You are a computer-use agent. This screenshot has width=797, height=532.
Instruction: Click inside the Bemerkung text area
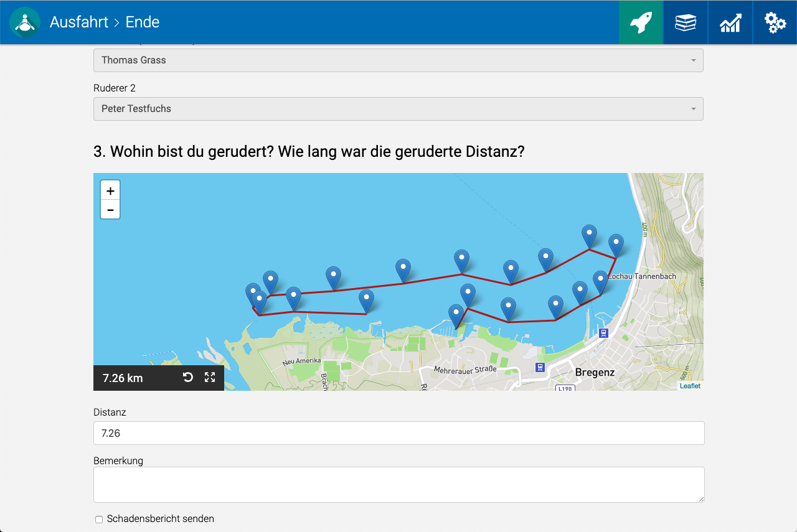tap(398, 484)
